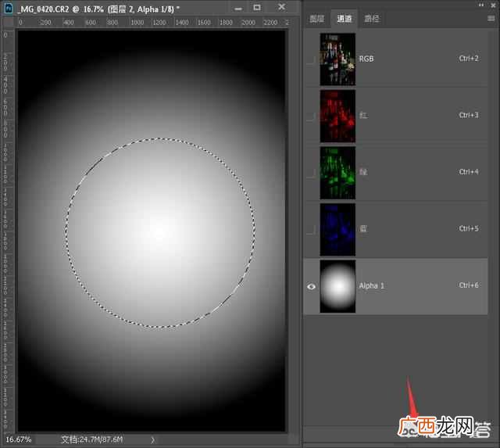Click the Ctrl+3 shortcut text
Image resolution: width=500 pixels, height=448 pixels.
coord(469,115)
